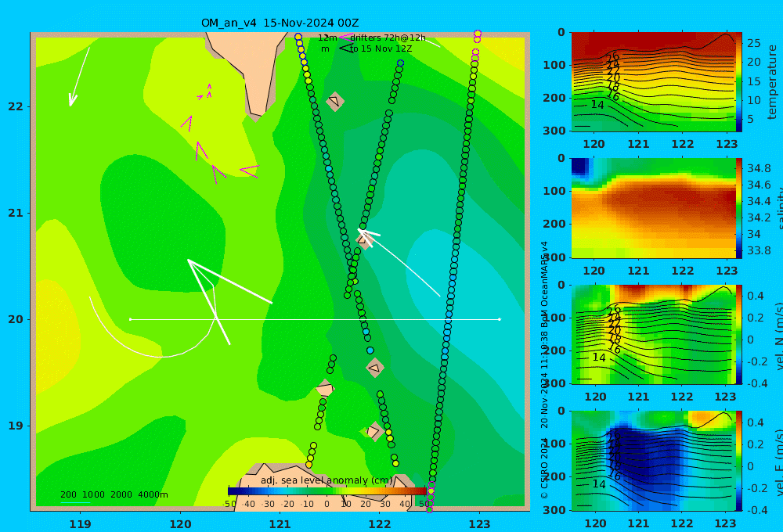Click the left-pointing magenta arrow near 21.4N 120.7E
This screenshot has width=783, height=532.
[x=249, y=171]
